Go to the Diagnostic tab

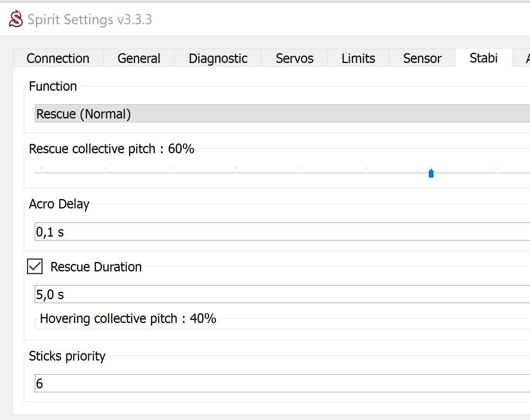[x=218, y=58]
